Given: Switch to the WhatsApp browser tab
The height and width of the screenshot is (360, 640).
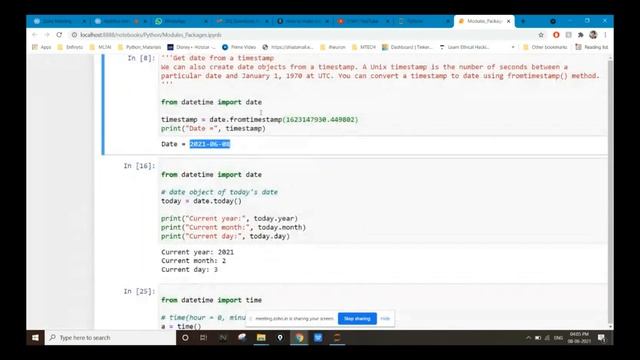Looking at the screenshot, I should pyautogui.click(x=182, y=21).
